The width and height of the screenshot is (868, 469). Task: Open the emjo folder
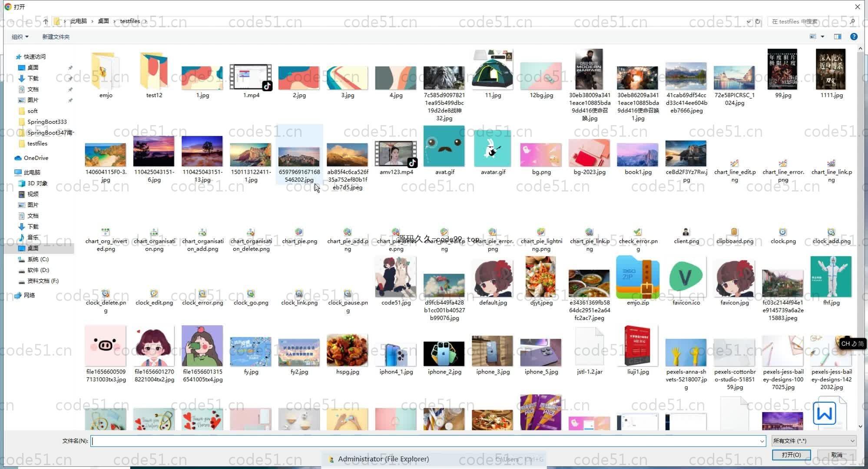click(106, 75)
